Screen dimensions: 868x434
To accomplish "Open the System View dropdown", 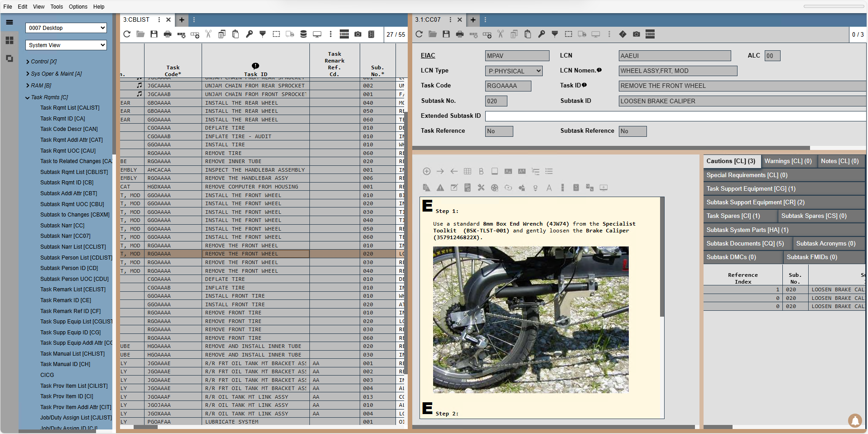I will (x=66, y=45).
